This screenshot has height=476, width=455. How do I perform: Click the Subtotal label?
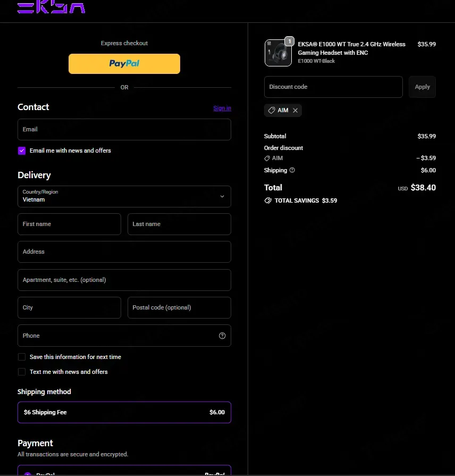(275, 136)
